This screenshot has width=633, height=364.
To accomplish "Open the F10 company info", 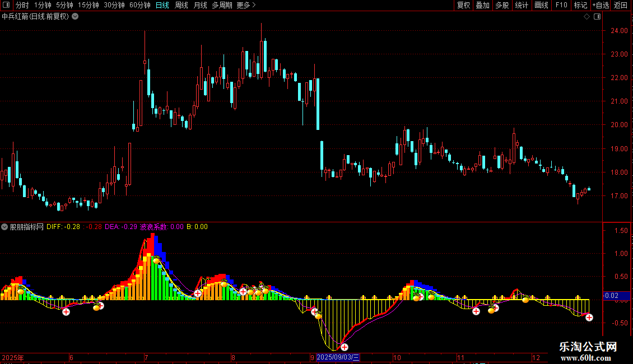I will click(x=561, y=5).
